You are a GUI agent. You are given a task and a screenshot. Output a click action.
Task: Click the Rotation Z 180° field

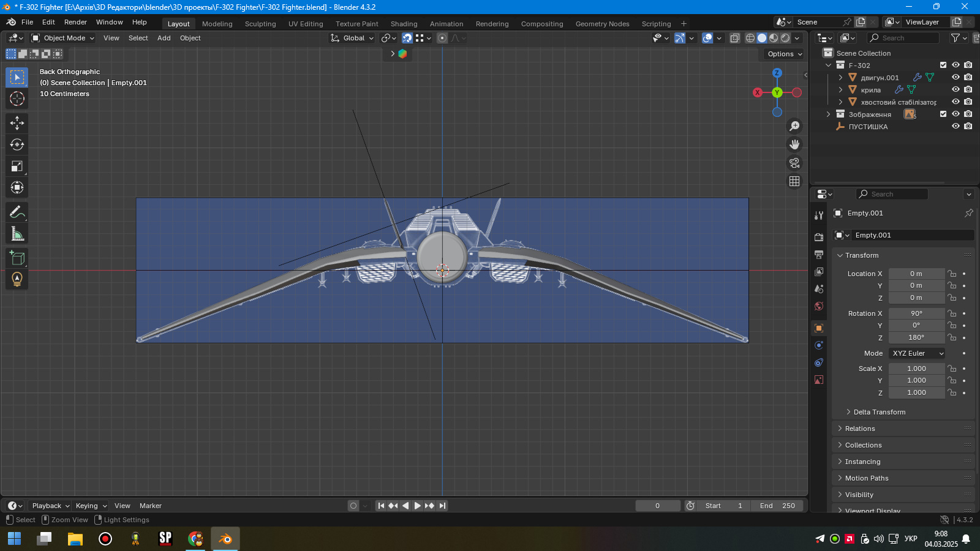916,337
